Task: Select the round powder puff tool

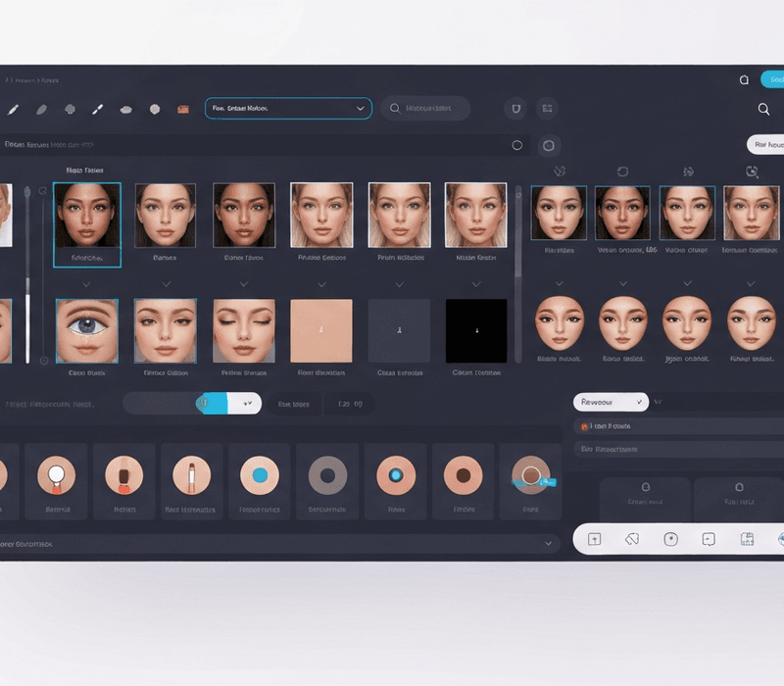Action: click(155, 109)
